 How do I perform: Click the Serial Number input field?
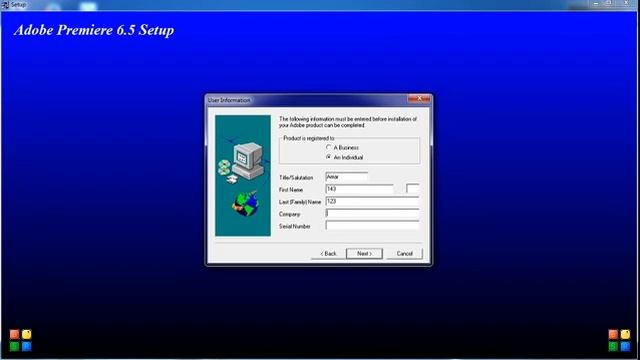point(372,226)
